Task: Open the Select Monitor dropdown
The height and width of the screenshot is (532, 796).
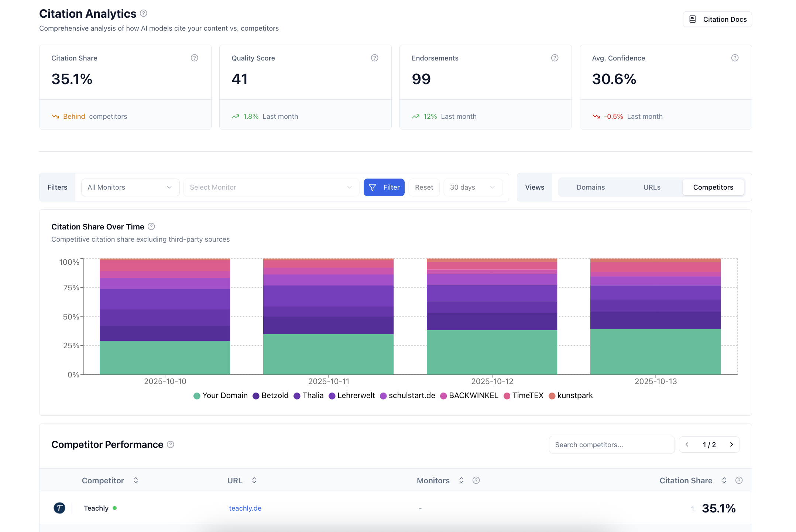Action: coord(271,187)
